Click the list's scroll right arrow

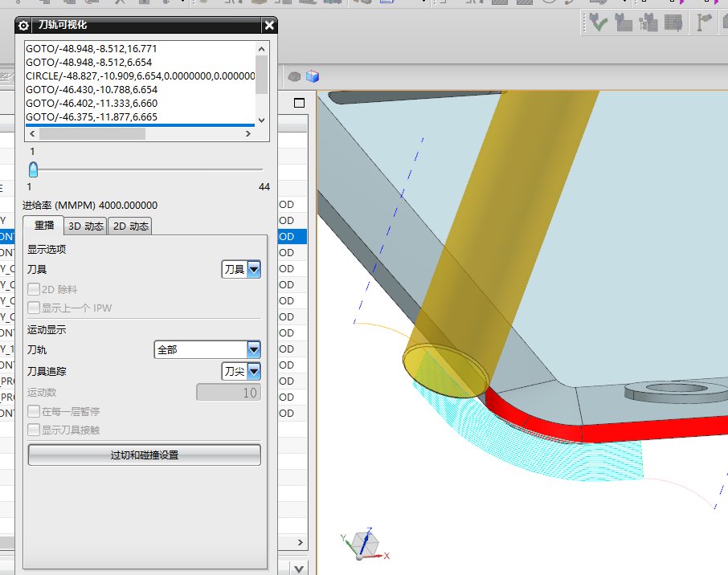tap(248, 133)
